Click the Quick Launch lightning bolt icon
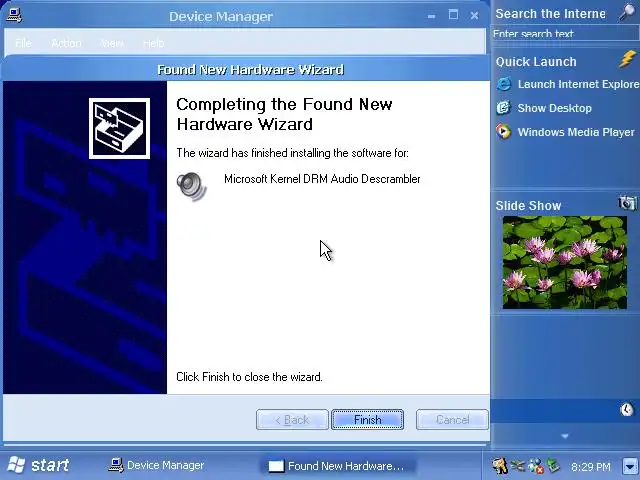This screenshot has width=640, height=480. coord(627,59)
